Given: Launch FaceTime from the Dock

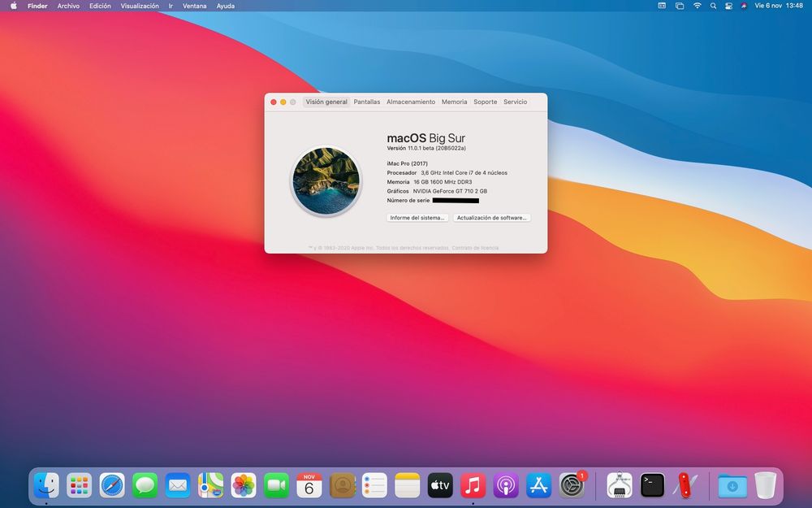Looking at the screenshot, I should point(277,486).
